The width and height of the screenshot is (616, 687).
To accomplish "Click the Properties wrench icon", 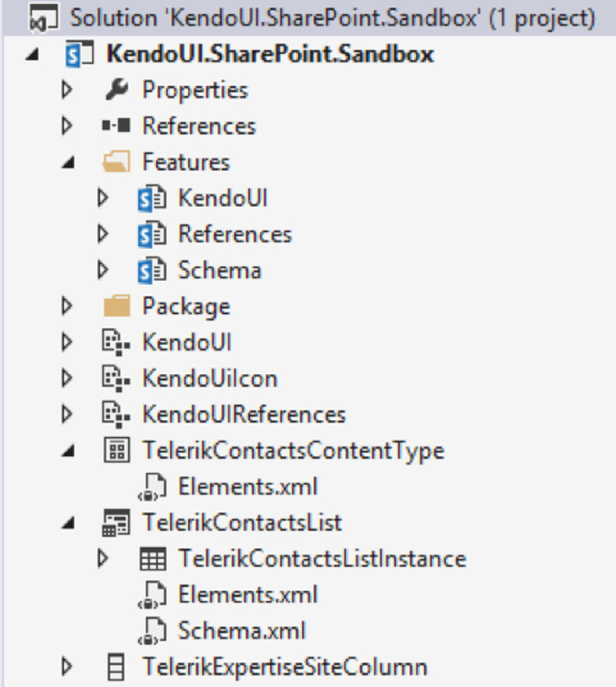I will coord(117,90).
